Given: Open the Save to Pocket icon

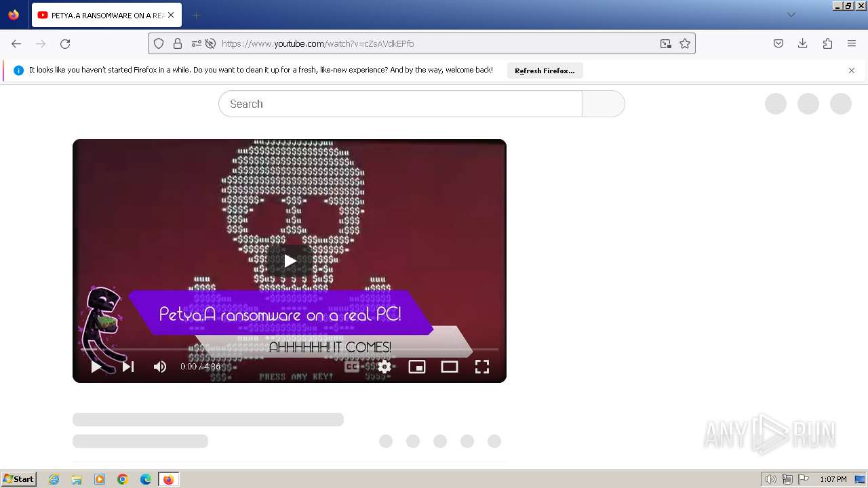Looking at the screenshot, I should [x=778, y=43].
